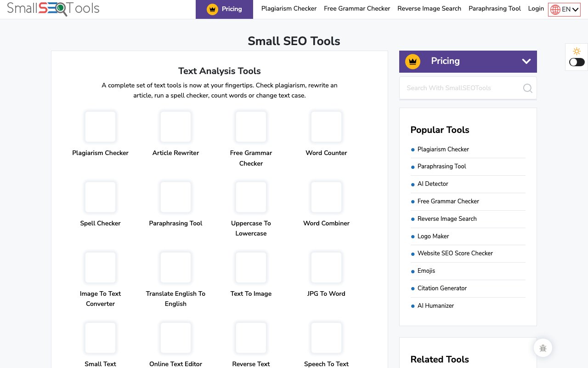Open Free Grammar Checker in Popular Tools

pos(448,201)
